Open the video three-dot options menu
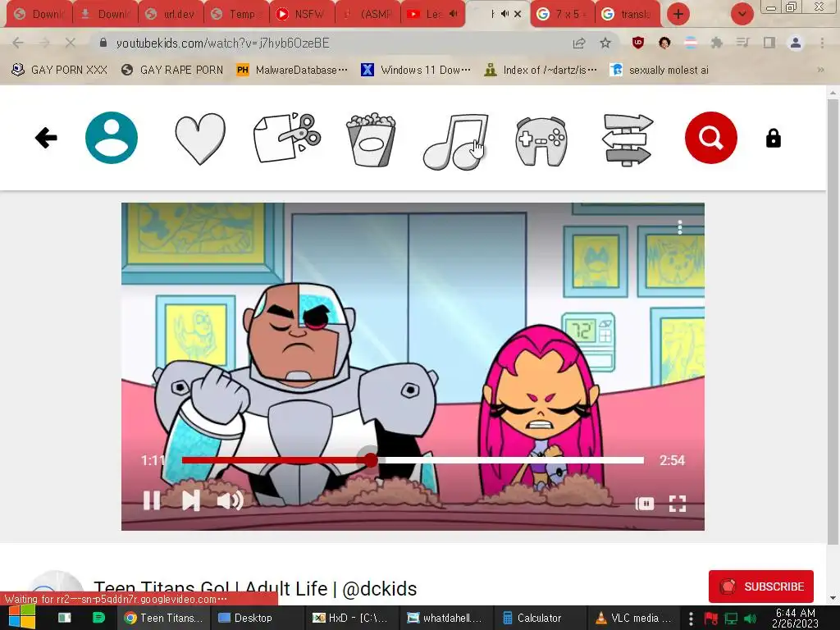The width and height of the screenshot is (840, 630). [680, 227]
